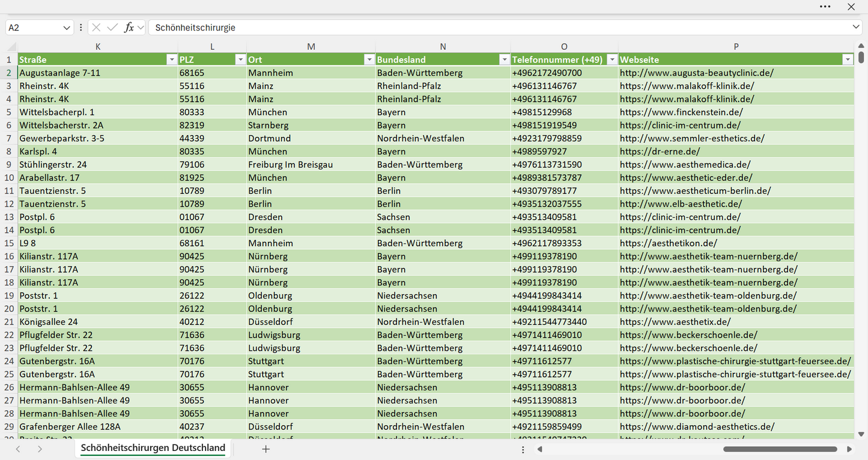Open link http://www.elb-aesthetic.de/
868x460 pixels.
[x=681, y=204]
